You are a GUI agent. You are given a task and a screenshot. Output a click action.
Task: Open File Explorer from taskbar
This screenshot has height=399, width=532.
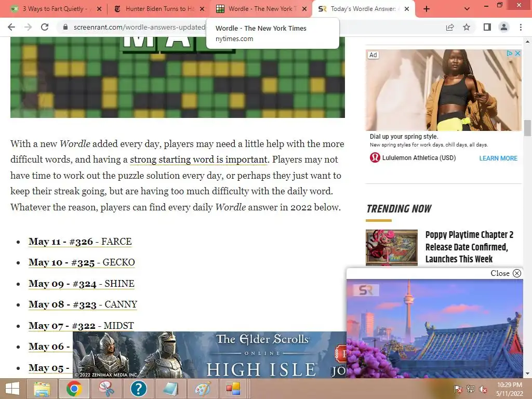[42, 389]
